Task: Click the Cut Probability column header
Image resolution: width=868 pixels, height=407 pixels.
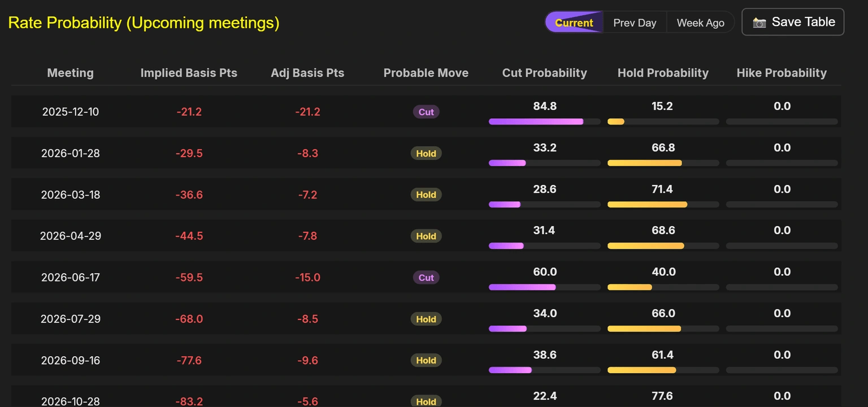Action: [x=544, y=73]
